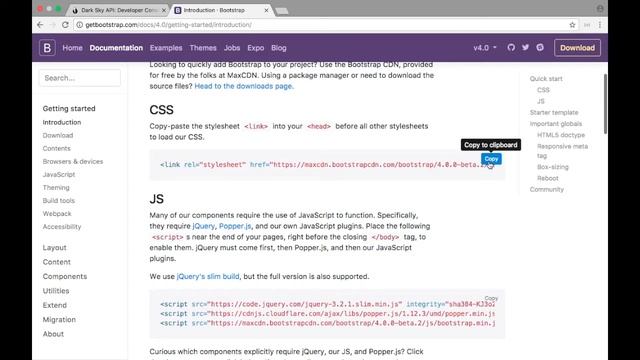The width and height of the screenshot is (640, 360).
Task: Click the Bootstrap B logo icon
Action: (47, 48)
